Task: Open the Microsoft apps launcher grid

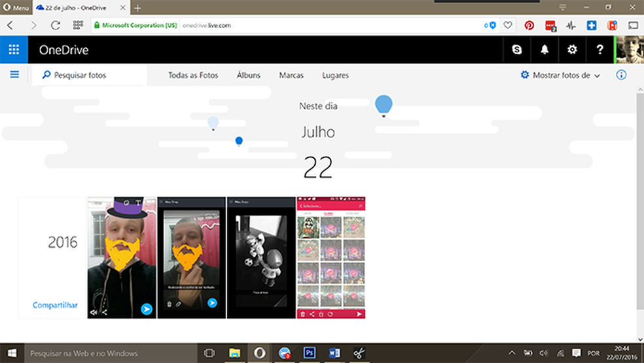Action: pyautogui.click(x=14, y=50)
